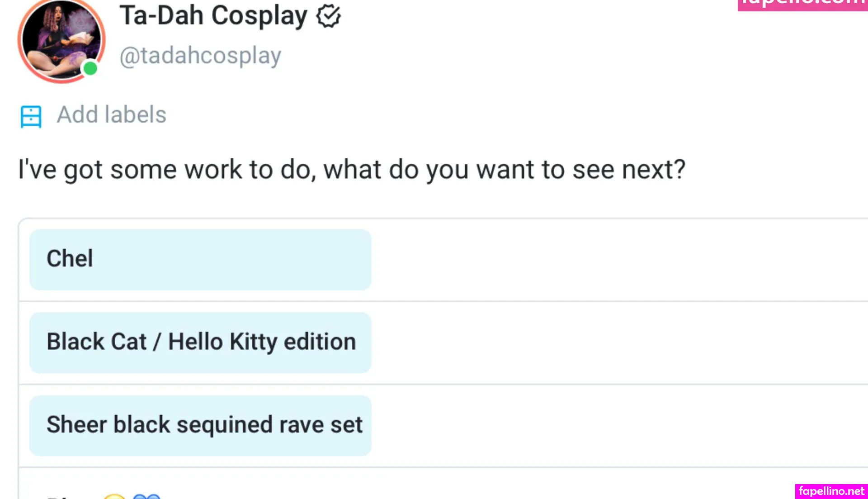Click blank row area beside Sheer black option
Viewport: 868px width, 499px height.
[610, 425]
